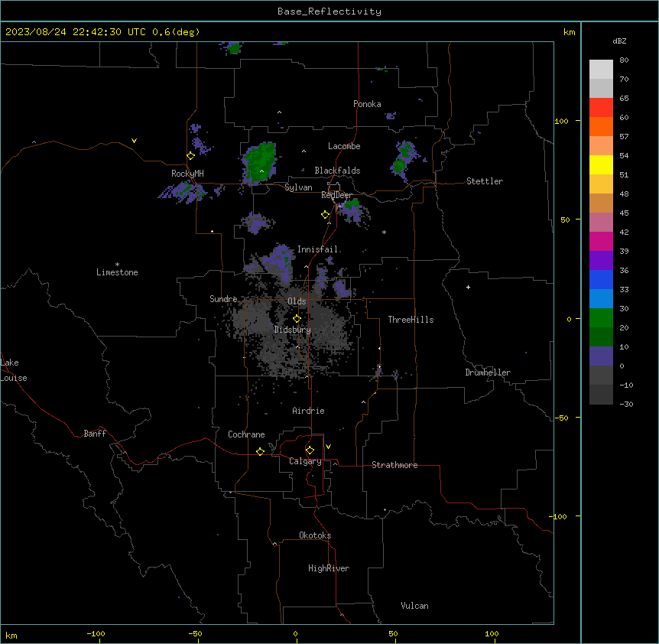Click the Ponoka city label
This screenshot has height=644, width=659.
pos(367,104)
